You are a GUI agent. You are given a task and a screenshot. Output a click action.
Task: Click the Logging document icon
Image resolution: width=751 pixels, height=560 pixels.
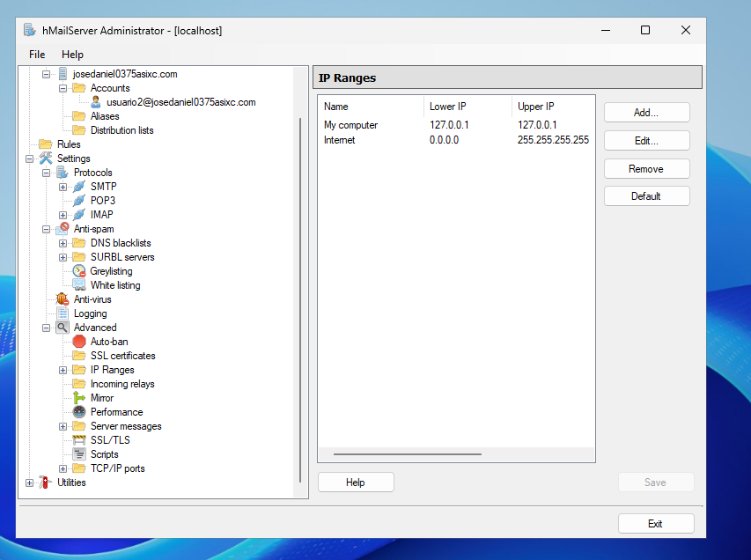coord(63,313)
